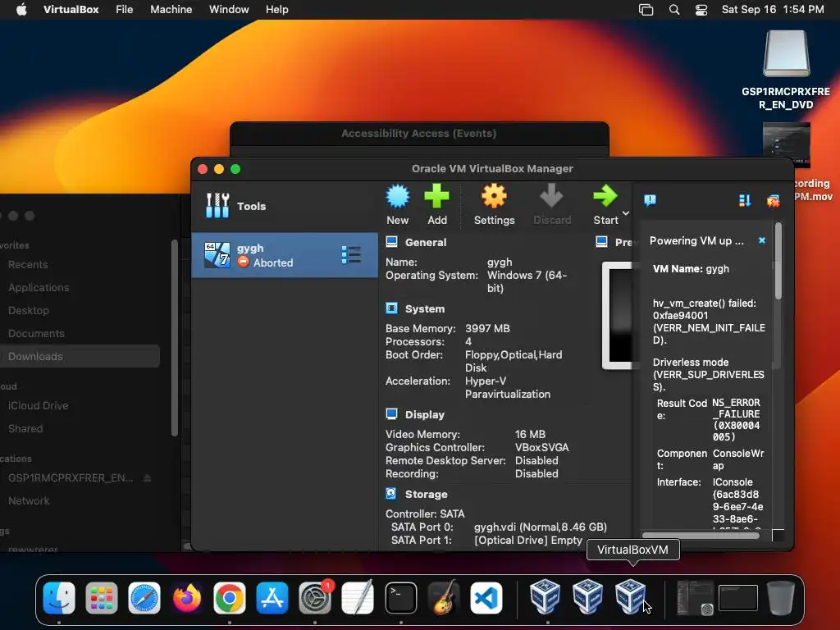840x630 pixels.
Task: Open Launchpad from the Dock
Action: [x=102, y=597]
